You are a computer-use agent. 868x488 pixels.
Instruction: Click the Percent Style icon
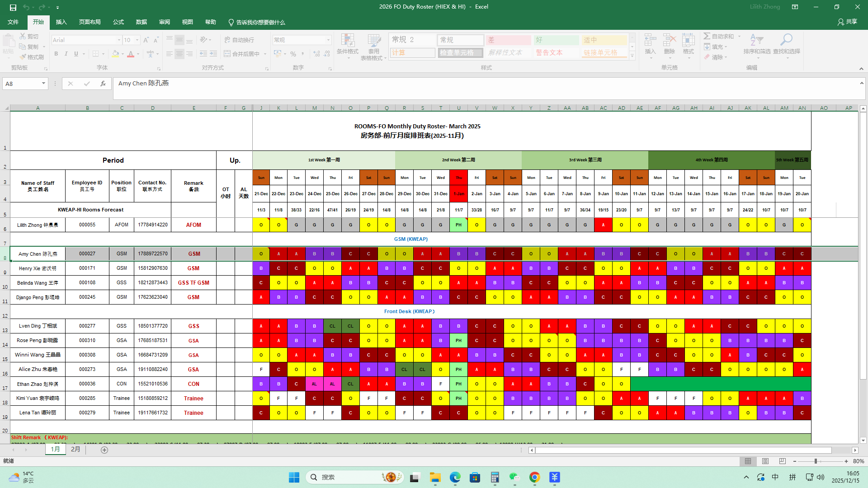(x=293, y=54)
